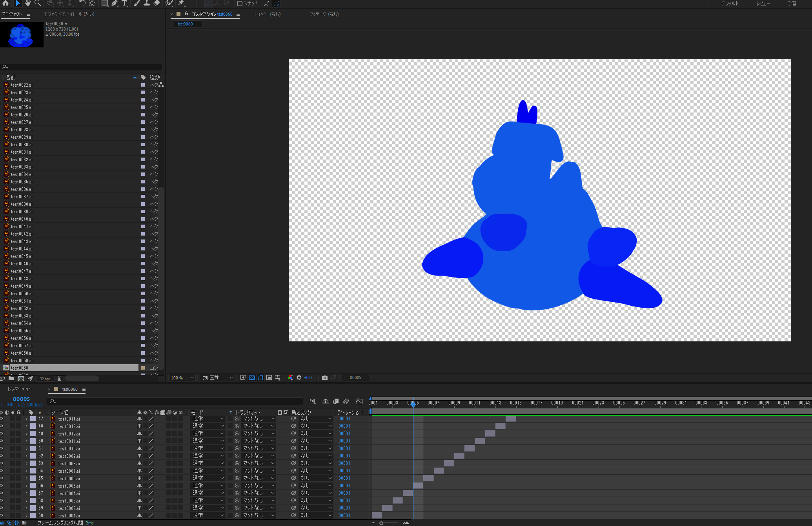This screenshot has height=526, width=812.
Task: Take a snapshot with camera icon
Action: [x=324, y=377]
